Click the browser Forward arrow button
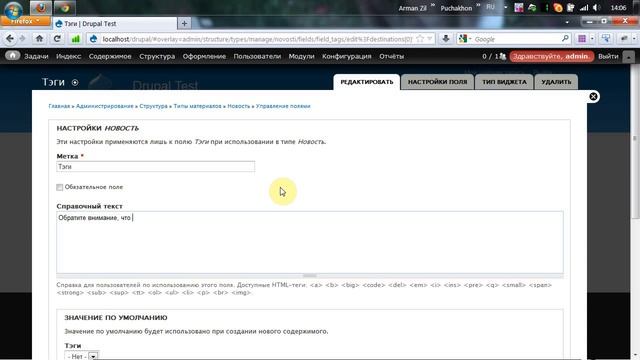The width and height of the screenshot is (640, 360). [22, 39]
